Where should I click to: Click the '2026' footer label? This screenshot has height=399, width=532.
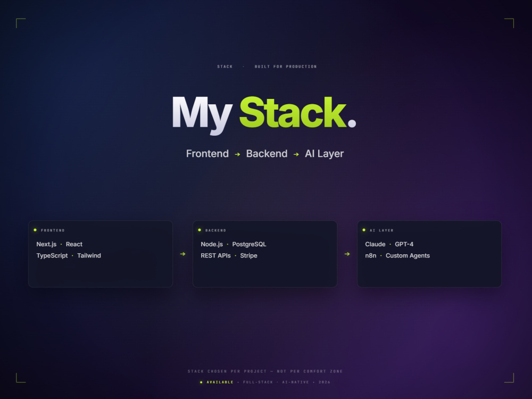click(x=325, y=382)
